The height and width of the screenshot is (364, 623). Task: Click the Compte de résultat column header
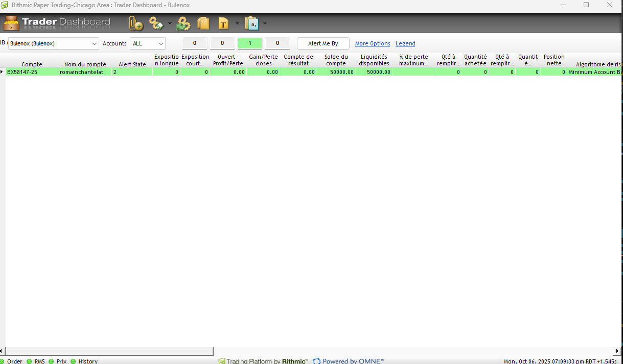[x=298, y=60]
